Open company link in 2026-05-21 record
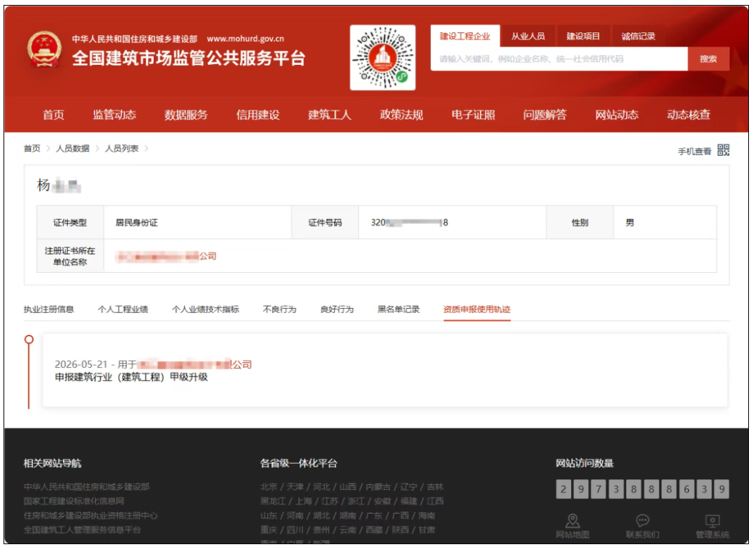756x547 pixels. pyautogui.click(x=195, y=364)
